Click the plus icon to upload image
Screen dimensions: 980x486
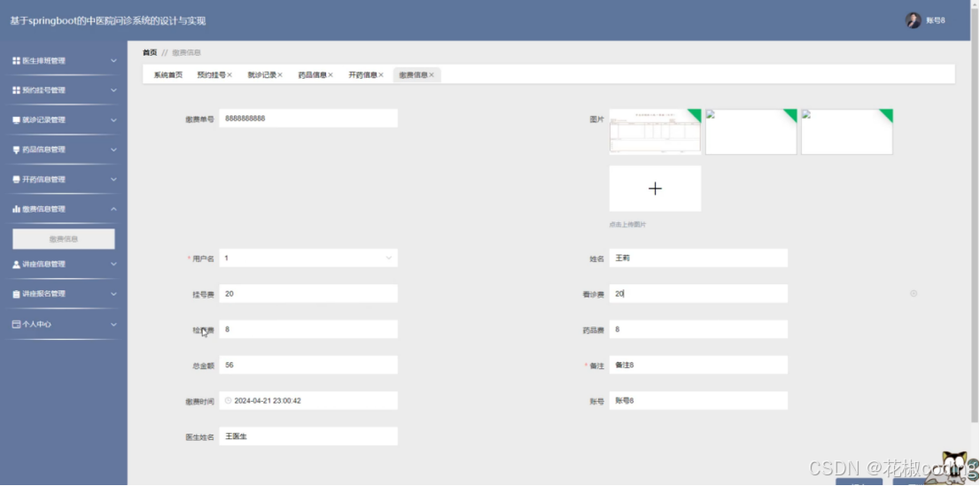pos(655,188)
